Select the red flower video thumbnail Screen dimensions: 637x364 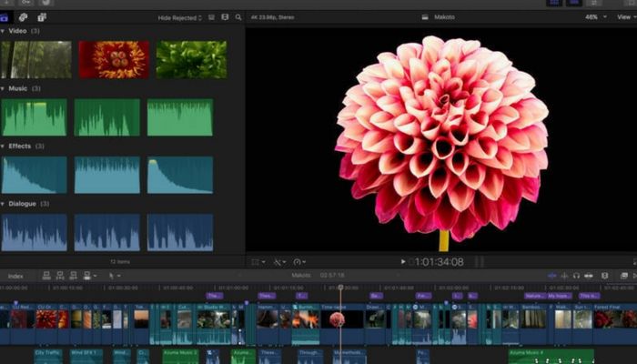coord(114,59)
